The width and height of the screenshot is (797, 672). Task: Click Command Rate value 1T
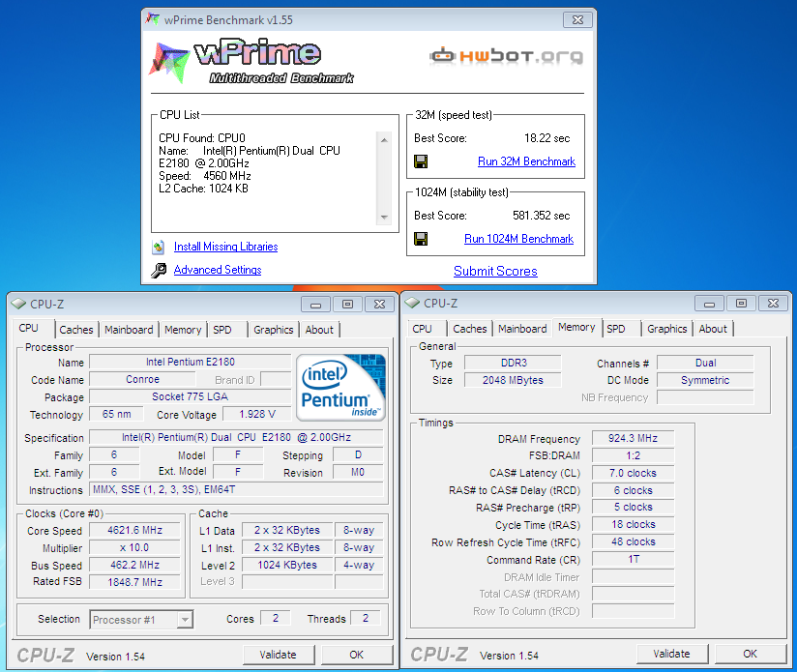[x=633, y=559]
